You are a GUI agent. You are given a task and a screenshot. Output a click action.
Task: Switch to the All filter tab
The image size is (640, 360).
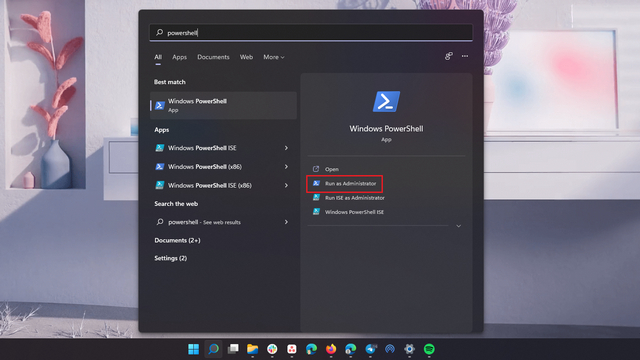158,57
